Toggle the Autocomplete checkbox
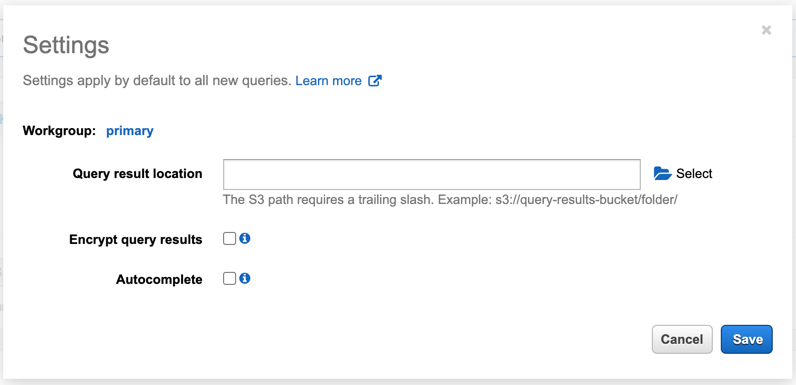The image size is (796, 385). [x=229, y=279]
